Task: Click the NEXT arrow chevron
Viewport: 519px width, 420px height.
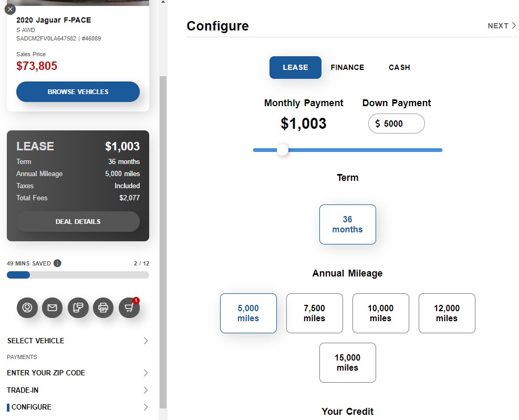Action: coord(514,26)
